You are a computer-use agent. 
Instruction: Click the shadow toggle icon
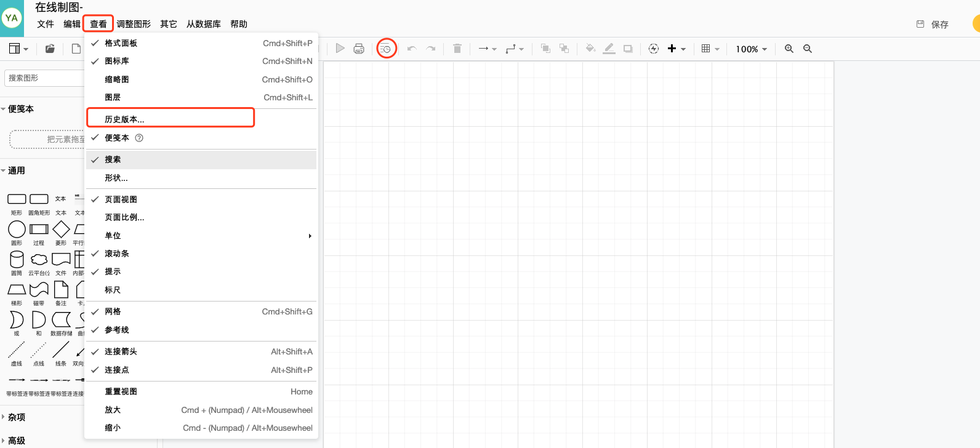click(x=628, y=49)
